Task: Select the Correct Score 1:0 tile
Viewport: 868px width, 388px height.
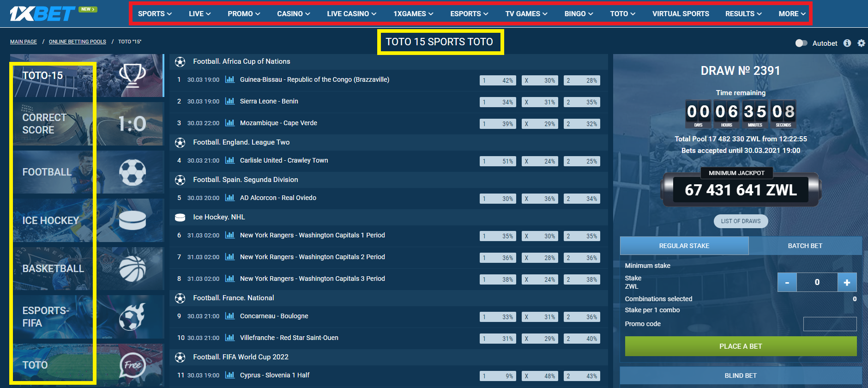Action: point(87,124)
